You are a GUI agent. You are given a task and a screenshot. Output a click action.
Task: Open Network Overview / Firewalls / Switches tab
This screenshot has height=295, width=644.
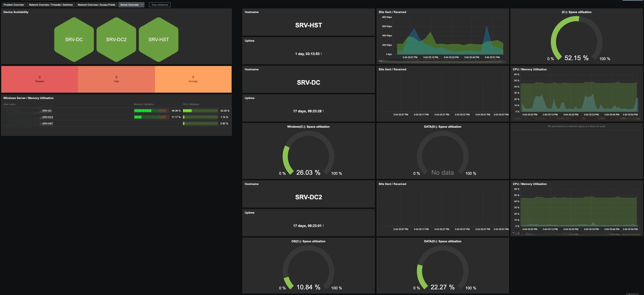coord(51,5)
